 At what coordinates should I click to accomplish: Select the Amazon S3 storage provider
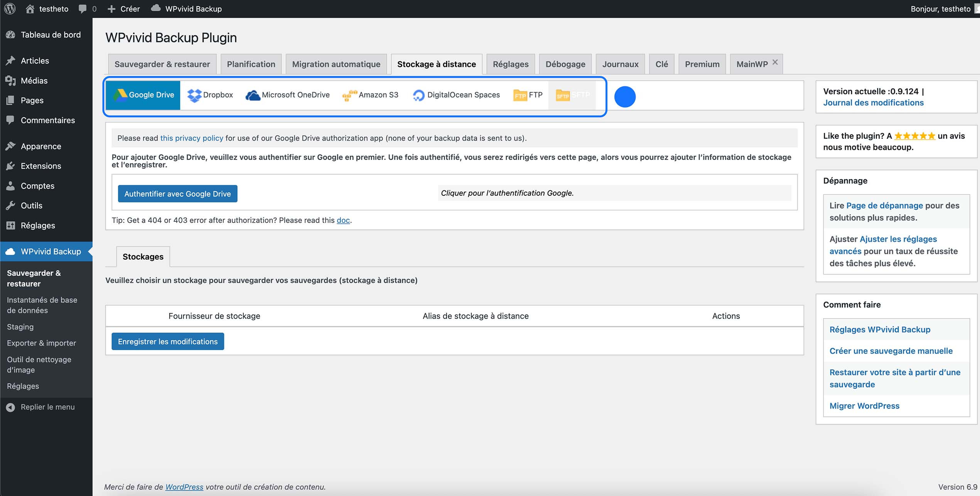[370, 95]
